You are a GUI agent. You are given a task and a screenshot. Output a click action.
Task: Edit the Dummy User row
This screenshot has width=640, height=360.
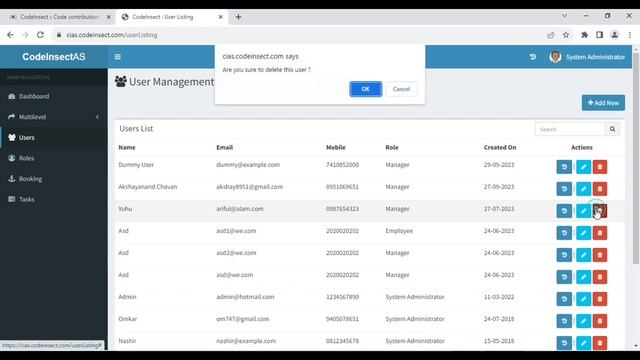(x=583, y=167)
